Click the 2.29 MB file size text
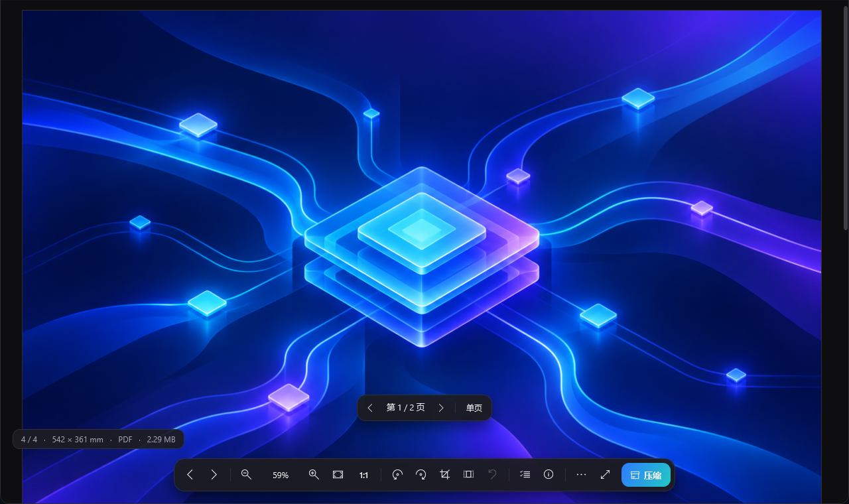849x504 pixels. pos(161,439)
